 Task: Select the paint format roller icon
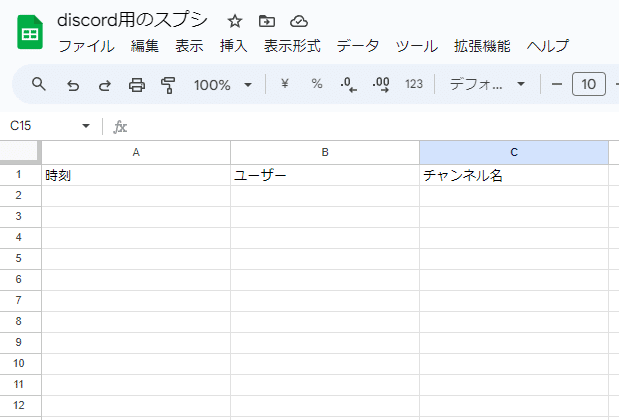pos(168,85)
